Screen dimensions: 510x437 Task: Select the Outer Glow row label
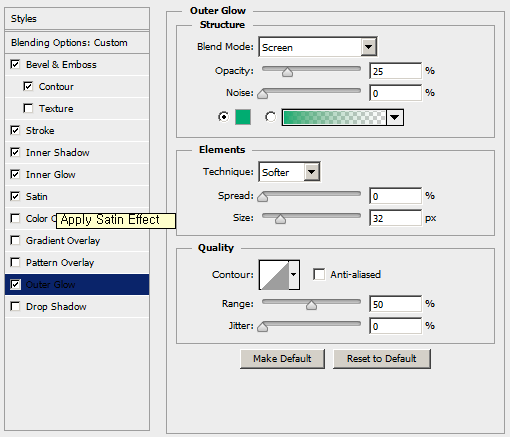[51, 284]
